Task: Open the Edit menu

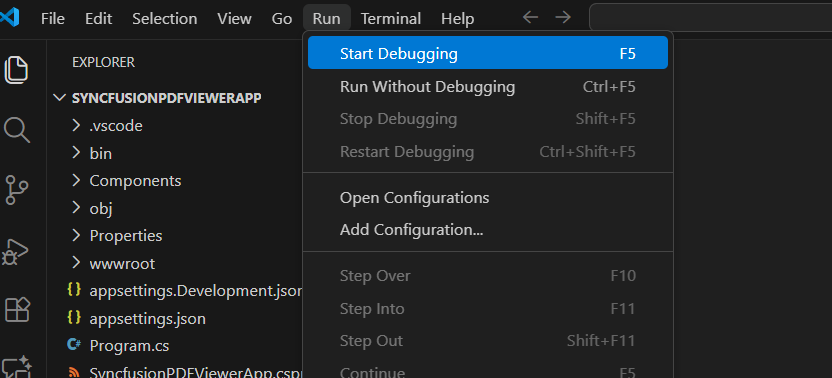Action: 98,19
